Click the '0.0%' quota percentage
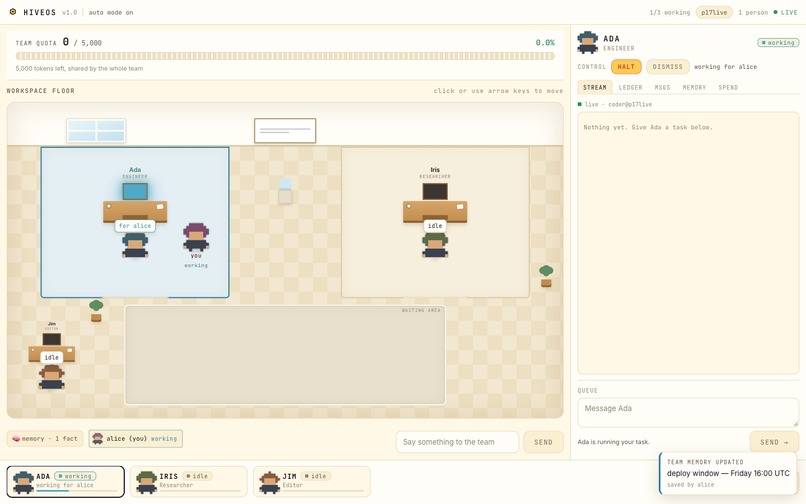 pyautogui.click(x=545, y=43)
